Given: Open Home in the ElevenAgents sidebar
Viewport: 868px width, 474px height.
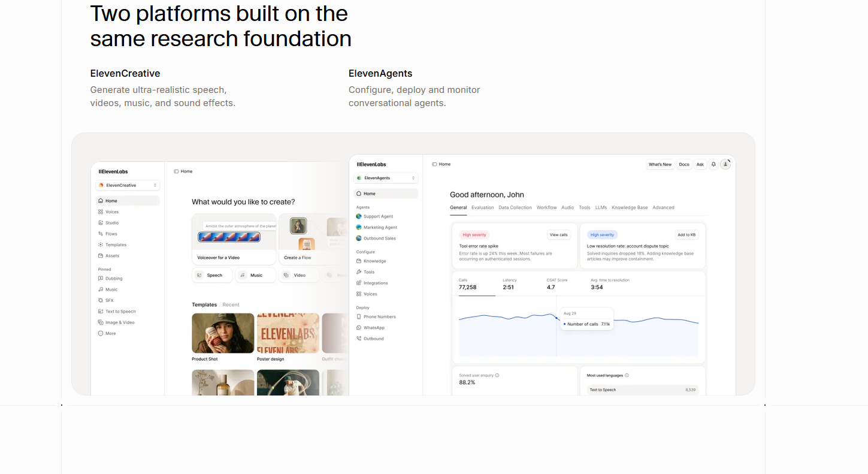Looking at the screenshot, I should [386, 194].
